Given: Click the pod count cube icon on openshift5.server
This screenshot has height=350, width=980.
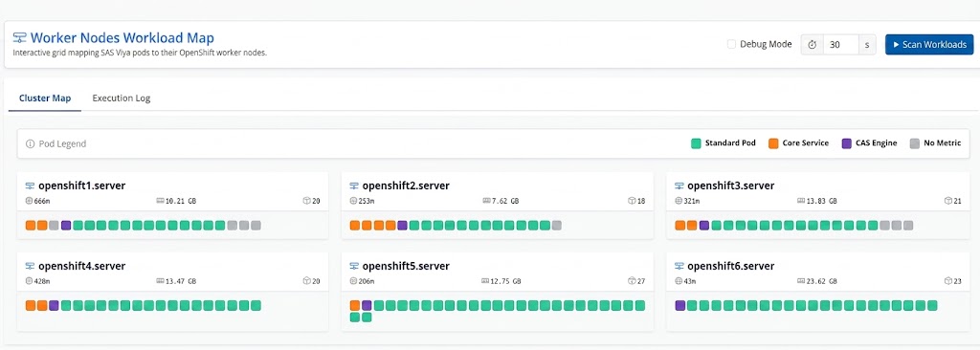Looking at the screenshot, I should (x=632, y=281).
